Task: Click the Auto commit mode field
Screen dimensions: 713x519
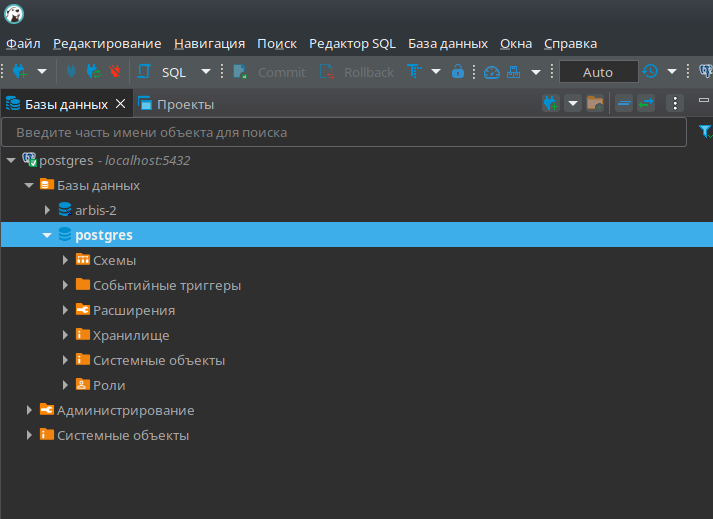Action: (x=598, y=72)
